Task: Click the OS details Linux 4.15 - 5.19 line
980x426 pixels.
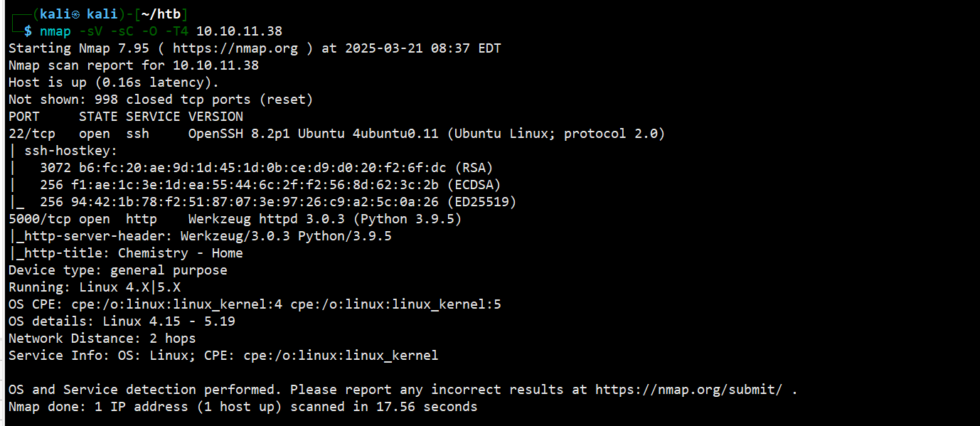Action: pyautogui.click(x=122, y=321)
